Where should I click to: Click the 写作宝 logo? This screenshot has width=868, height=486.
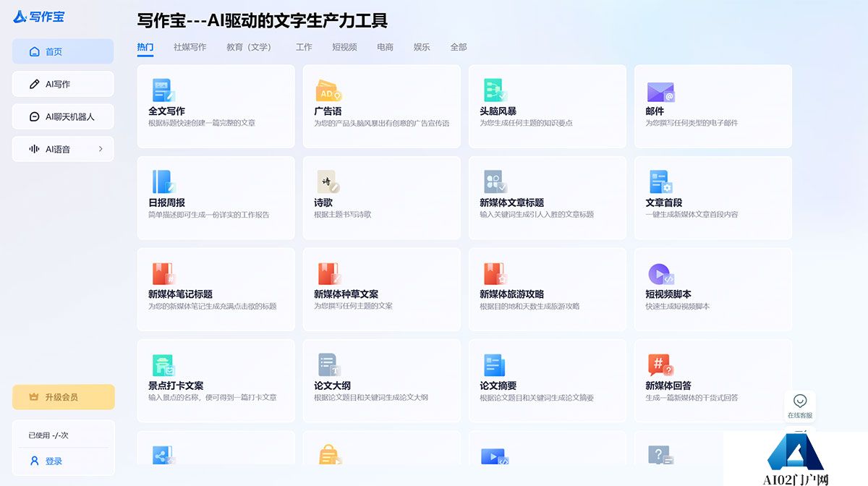click(x=39, y=16)
